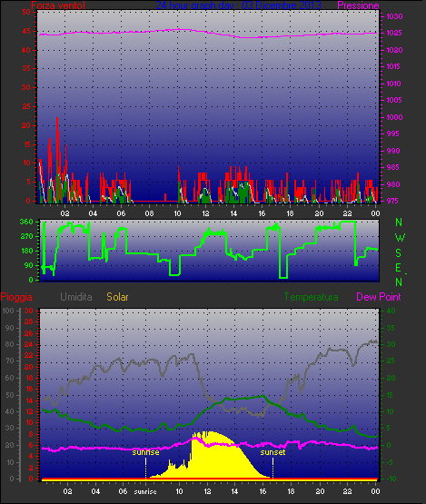Click the 45 wind speed scale value
The width and height of the screenshot is (426, 504).
point(26,31)
